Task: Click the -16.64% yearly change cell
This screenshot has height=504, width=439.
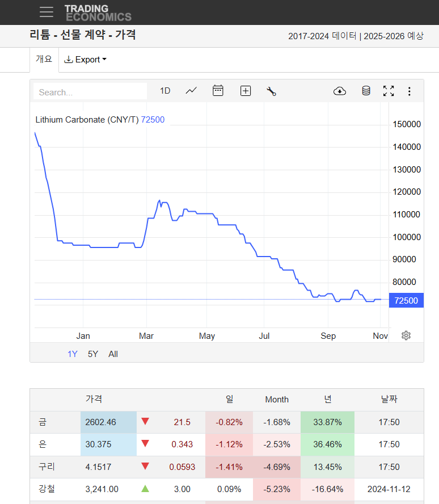Action: 328,489
